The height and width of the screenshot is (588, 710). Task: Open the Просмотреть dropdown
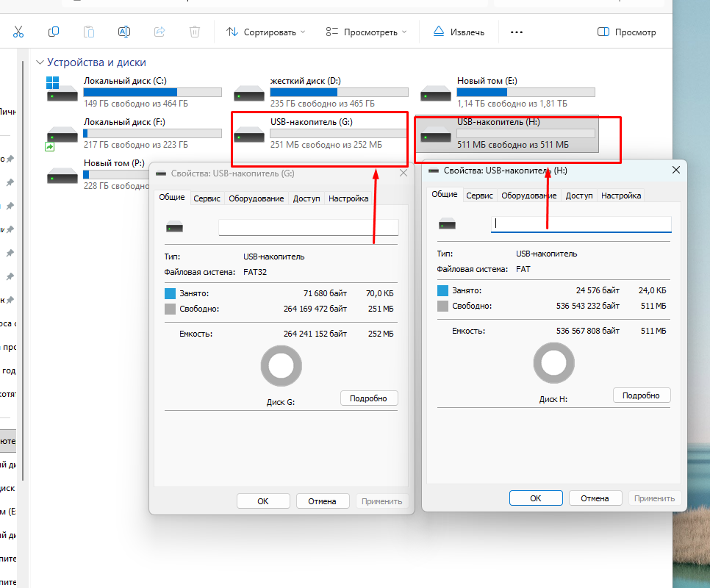[366, 32]
